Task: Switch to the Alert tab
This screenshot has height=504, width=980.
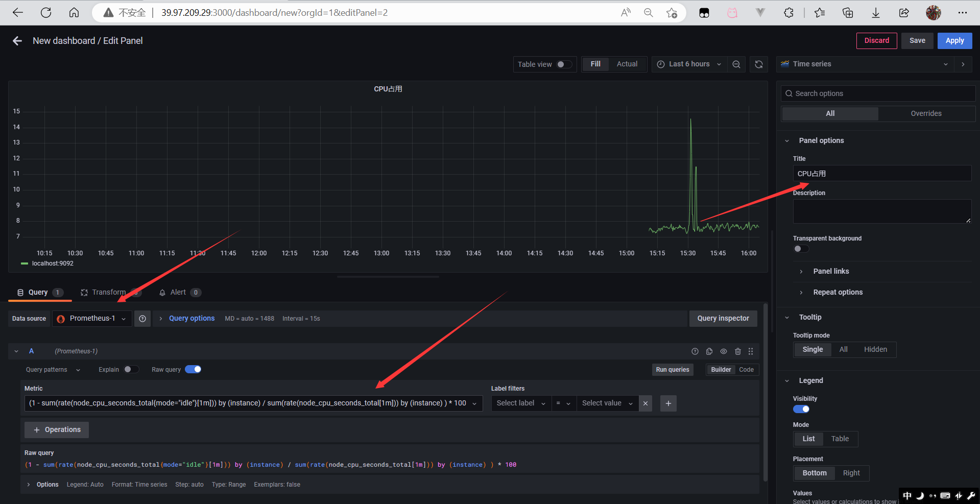Action: pos(179,293)
